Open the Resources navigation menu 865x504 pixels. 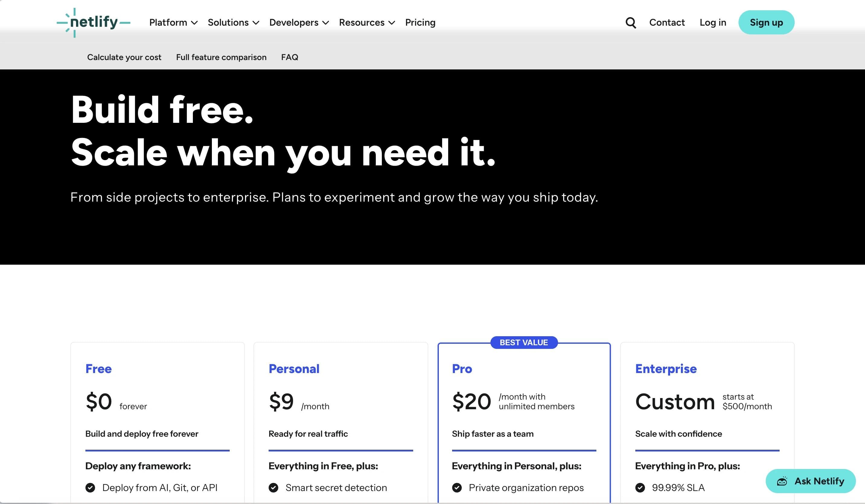[367, 23]
